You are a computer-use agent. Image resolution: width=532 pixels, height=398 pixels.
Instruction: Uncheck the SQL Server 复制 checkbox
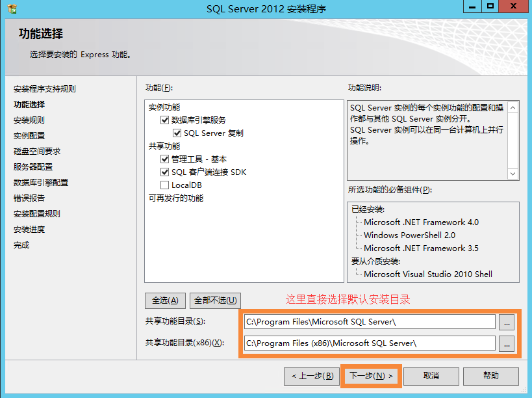tap(177, 133)
